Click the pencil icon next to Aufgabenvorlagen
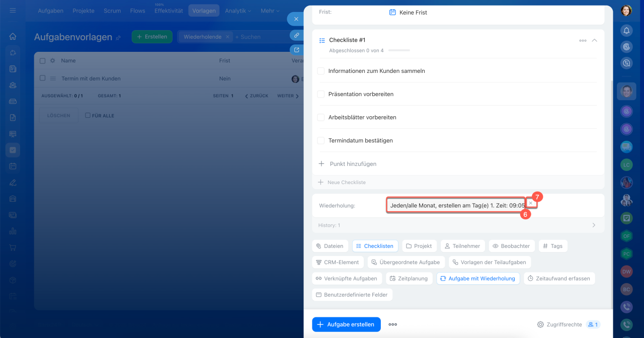This screenshot has width=644, height=338. (118, 37)
